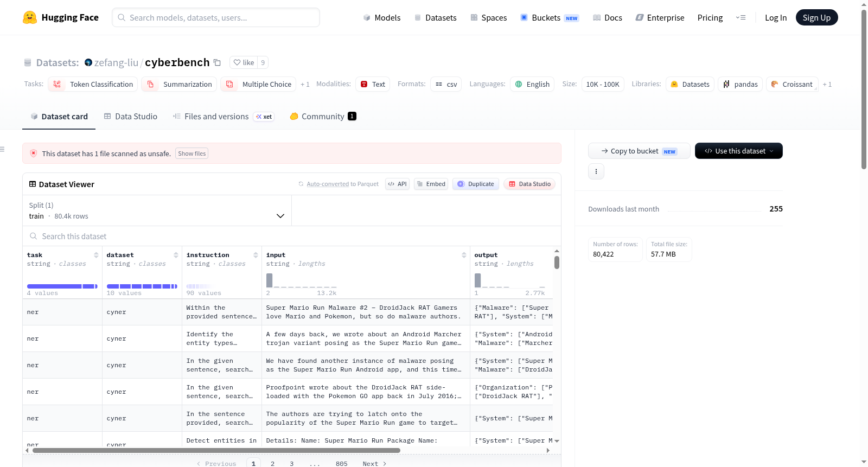
Task: Click the Token Classification task icon
Action: 57,84
